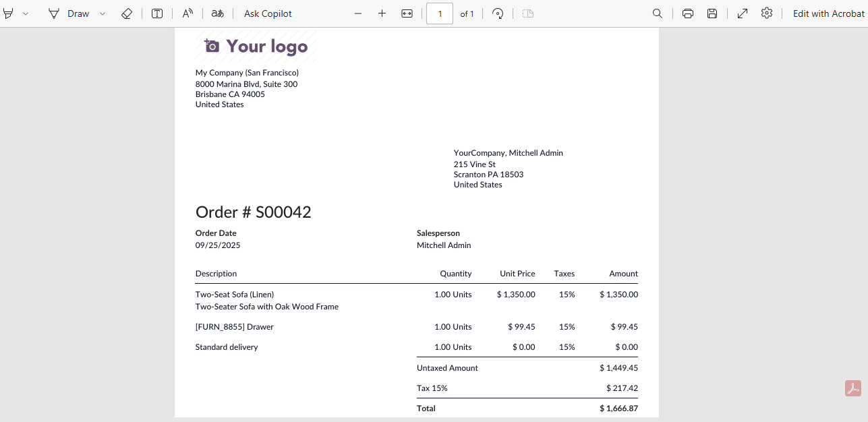Image resolution: width=868 pixels, height=422 pixels.
Task: Click the Add text tool icon
Action: (x=157, y=13)
